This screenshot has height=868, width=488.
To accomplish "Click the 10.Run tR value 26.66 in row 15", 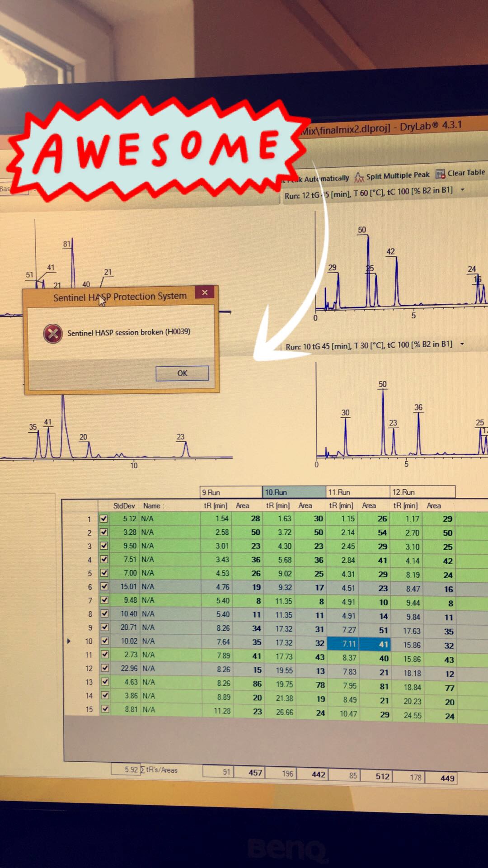I will pos(284,712).
